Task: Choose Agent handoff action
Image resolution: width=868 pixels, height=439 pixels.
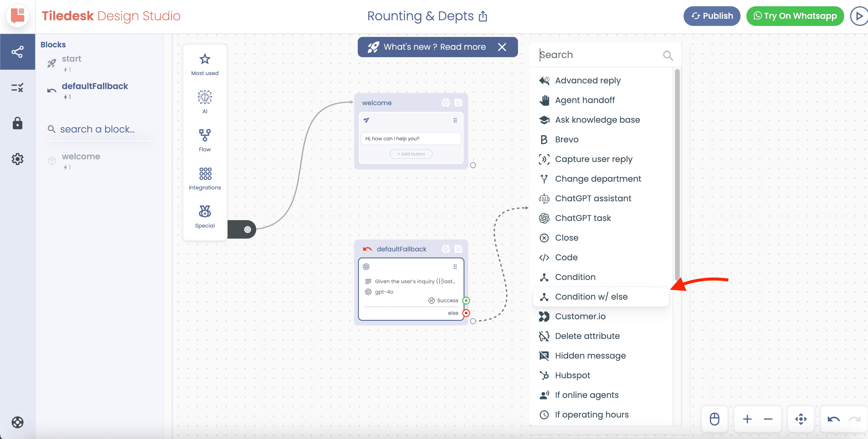Action: pyautogui.click(x=601, y=100)
